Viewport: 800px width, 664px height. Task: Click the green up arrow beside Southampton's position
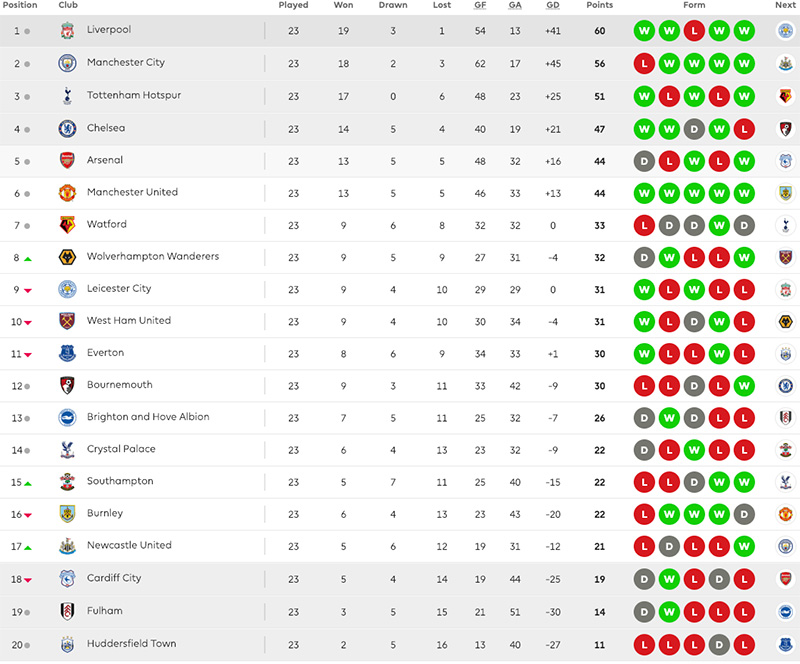pyautogui.click(x=27, y=483)
